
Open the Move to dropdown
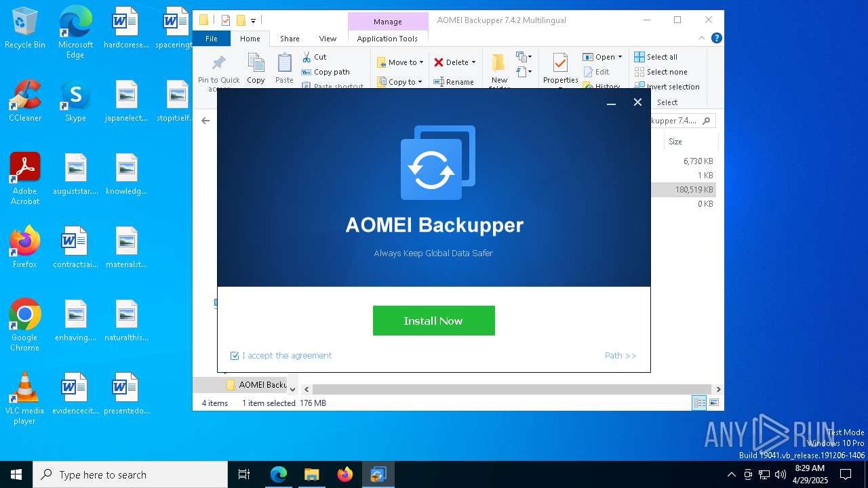(400, 62)
